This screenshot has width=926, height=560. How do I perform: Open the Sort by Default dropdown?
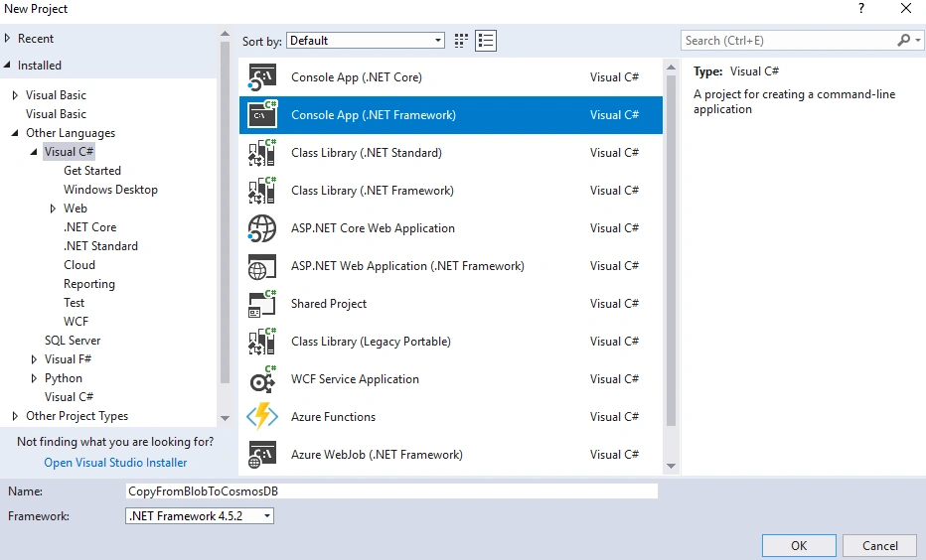pos(365,40)
